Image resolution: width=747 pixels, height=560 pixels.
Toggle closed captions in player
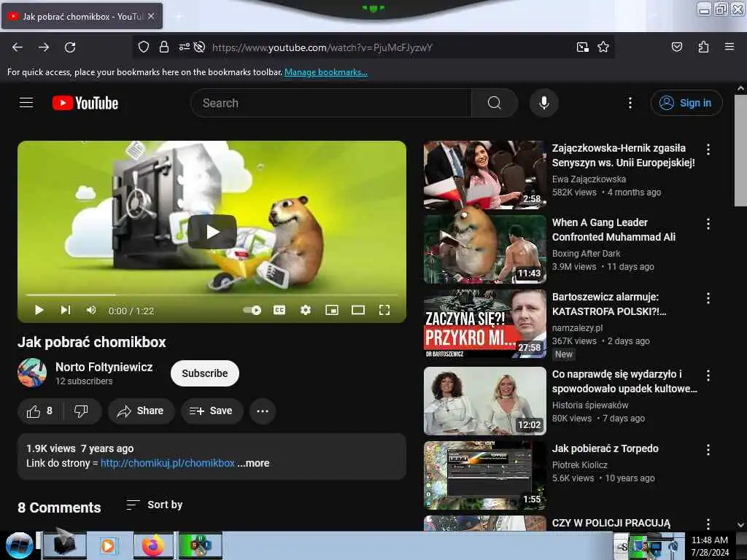[279, 311]
